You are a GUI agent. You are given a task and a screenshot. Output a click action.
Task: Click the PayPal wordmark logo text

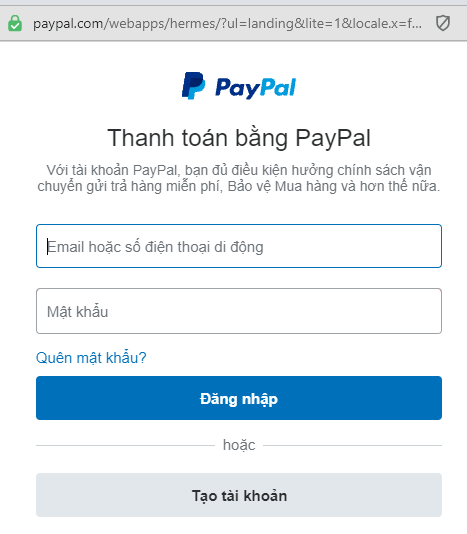point(255,88)
